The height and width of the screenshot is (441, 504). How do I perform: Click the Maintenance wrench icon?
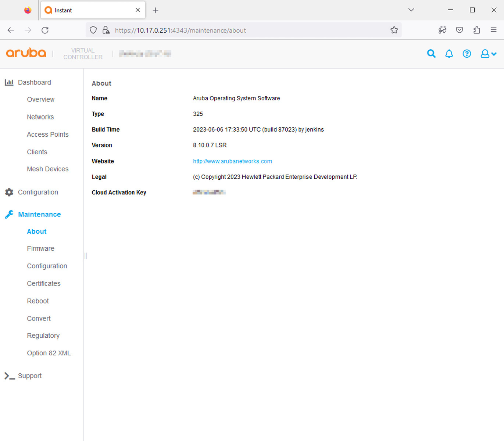9,214
